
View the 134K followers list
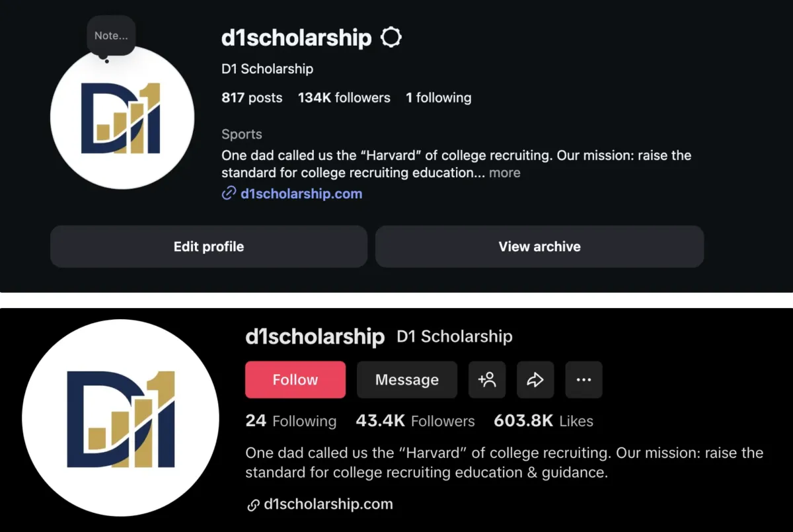[x=344, y=98]
